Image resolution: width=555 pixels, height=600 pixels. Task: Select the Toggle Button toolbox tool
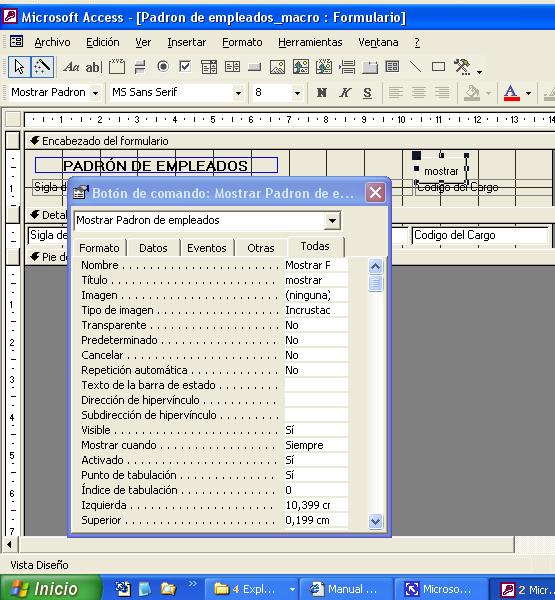coord(140,67)
